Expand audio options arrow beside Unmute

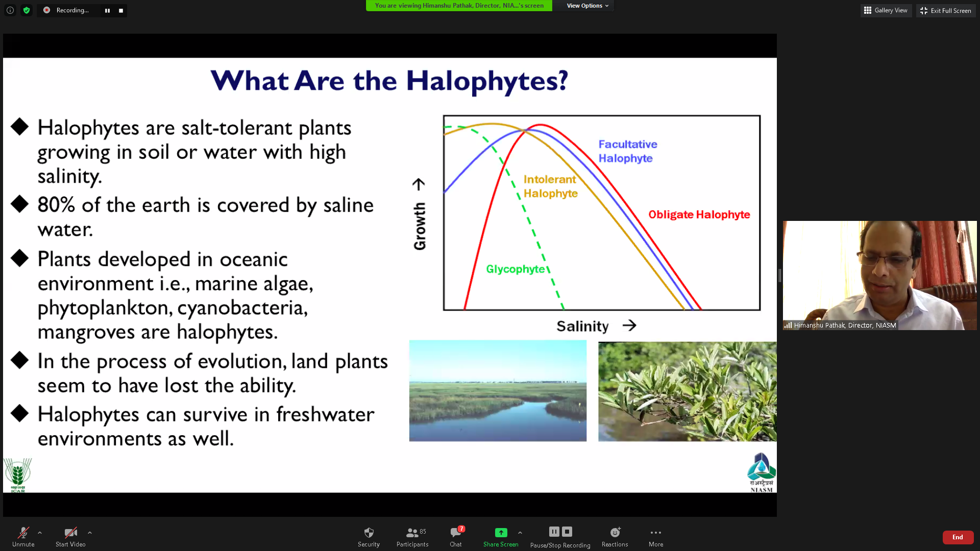click(x=40, y=533)
